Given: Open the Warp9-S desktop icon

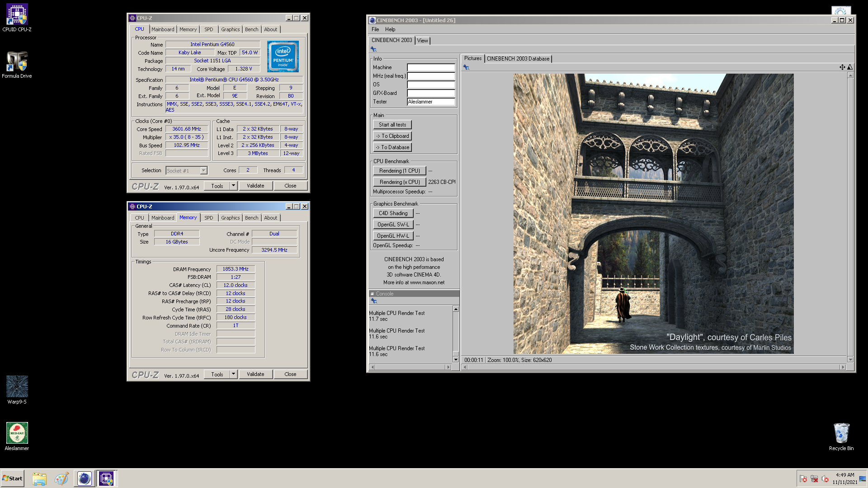Looking at the screenshot, I should click(x=17, y=389).
